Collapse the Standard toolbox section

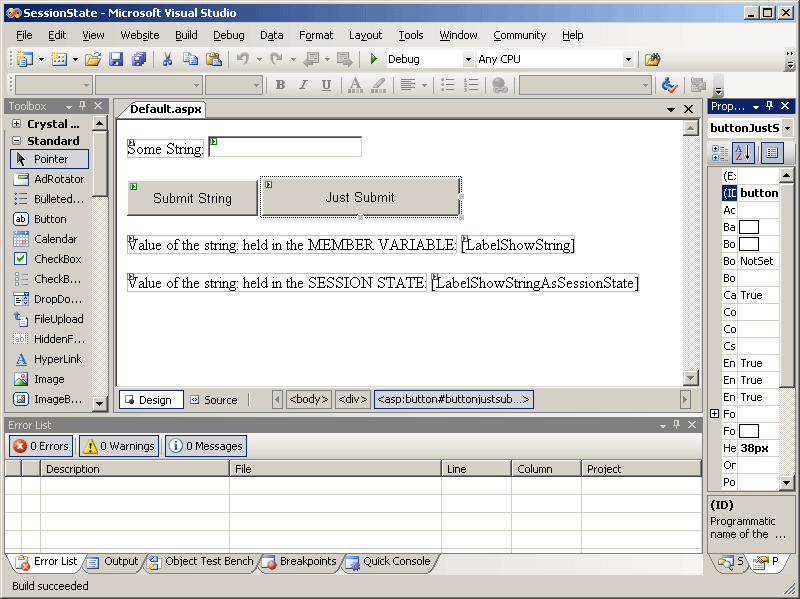[x=17, y=141]
